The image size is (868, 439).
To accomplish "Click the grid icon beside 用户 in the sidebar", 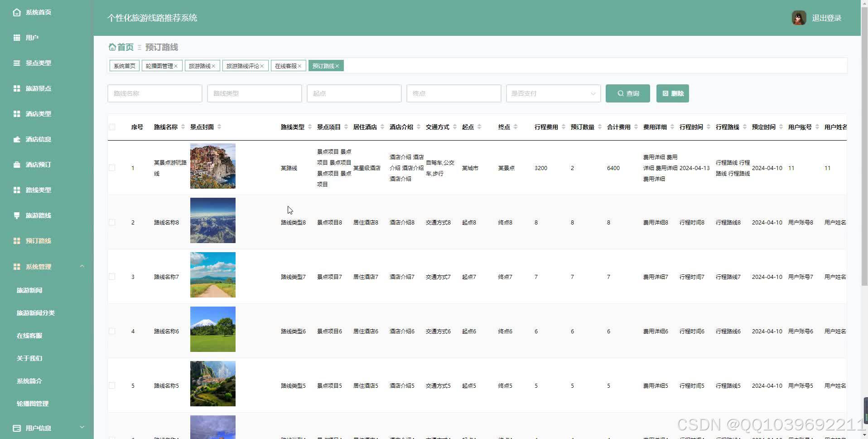I will point(17,38).
